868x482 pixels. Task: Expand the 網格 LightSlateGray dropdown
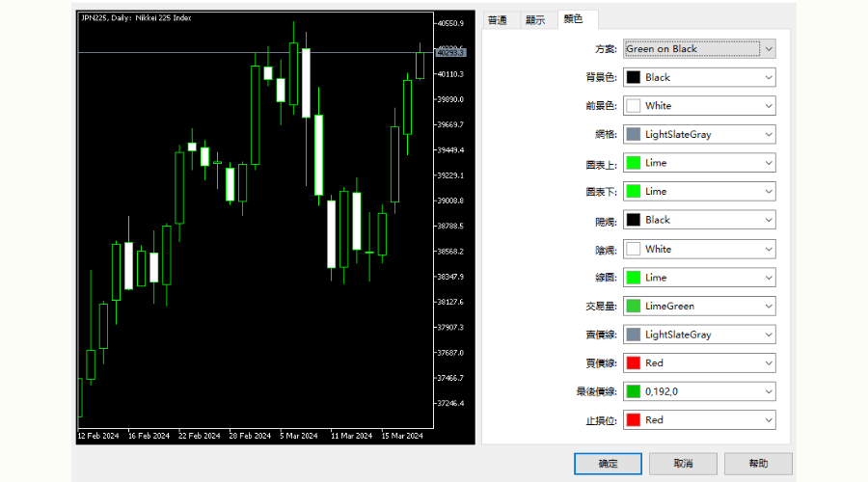point(699,134)
